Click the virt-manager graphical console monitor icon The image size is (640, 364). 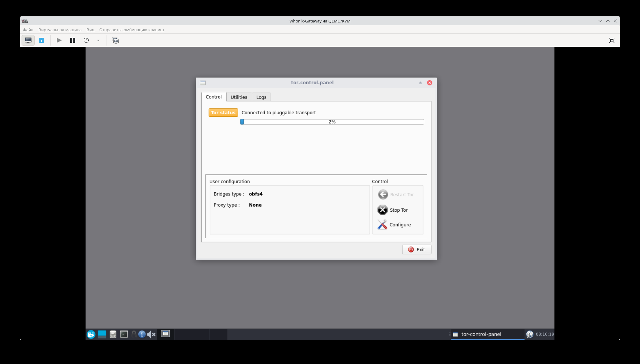(28, 40)
